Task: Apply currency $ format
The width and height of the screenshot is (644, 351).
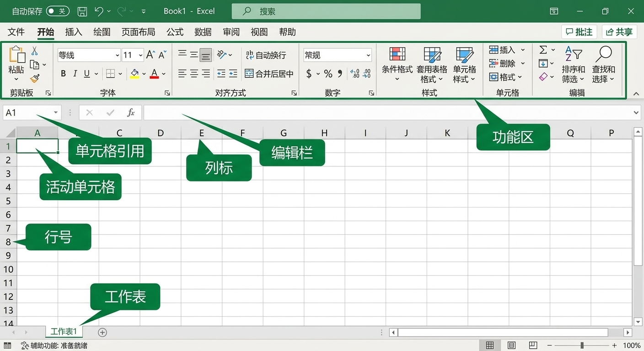Action: pyautogui.click(x=309, y=74)
